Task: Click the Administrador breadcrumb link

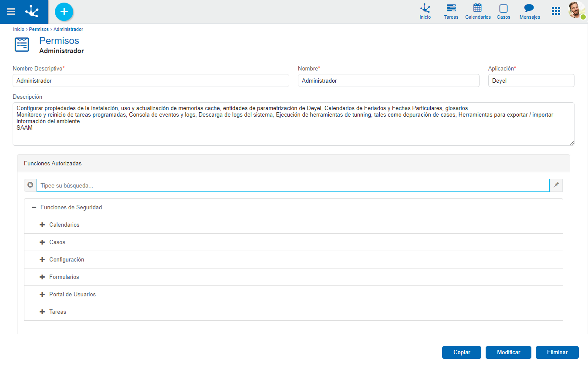Action: [x=68, y=29]
